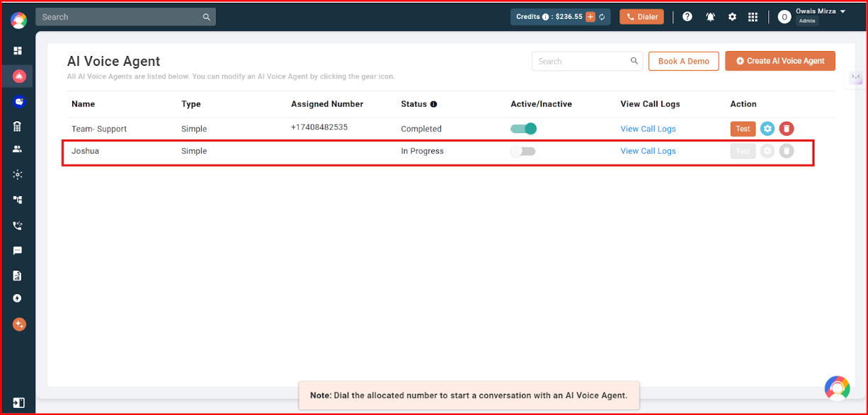Viewport: 868px width, 415px height.
Task: Open the Dialer button
Action: pos(641,17)
